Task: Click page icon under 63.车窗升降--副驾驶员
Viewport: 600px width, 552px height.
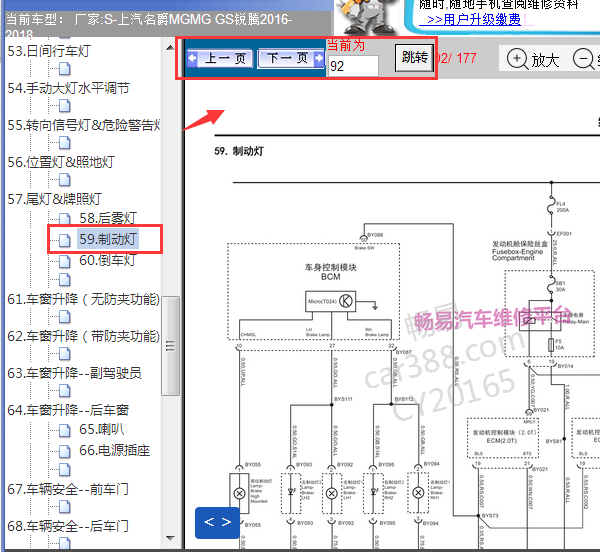Action: click(65, 391)
